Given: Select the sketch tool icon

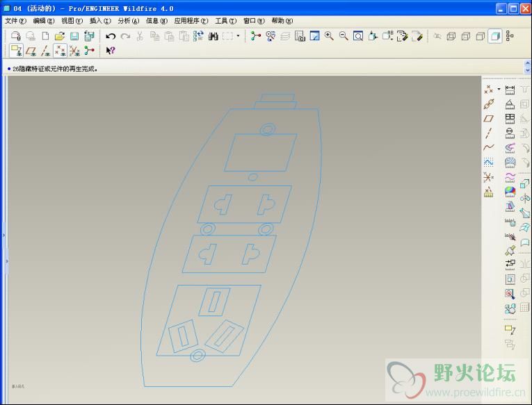Looking at the screenshot, I should point(488,163).
